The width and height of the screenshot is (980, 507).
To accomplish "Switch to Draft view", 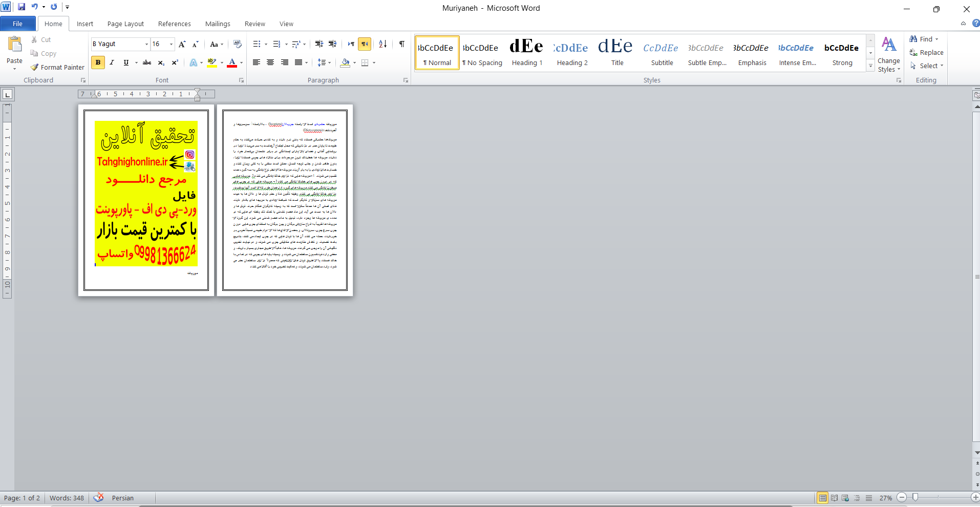I will point(869,498).
